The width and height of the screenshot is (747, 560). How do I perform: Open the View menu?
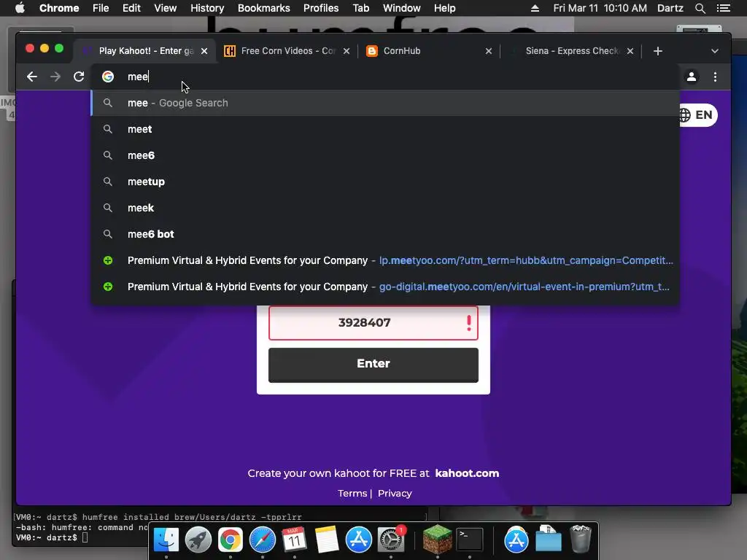click(x=166, y=8)
